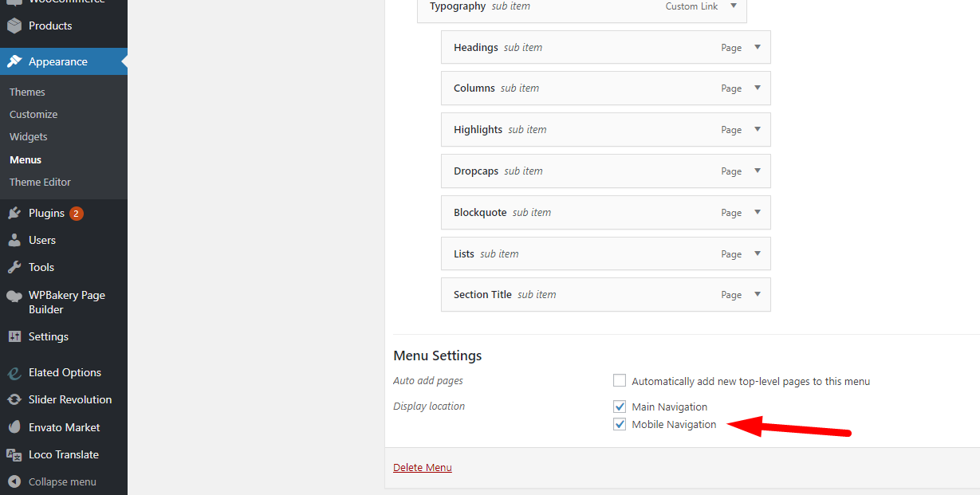
Task: Expand the Dropcaps menu item arrow
Action: pos(758,171)
